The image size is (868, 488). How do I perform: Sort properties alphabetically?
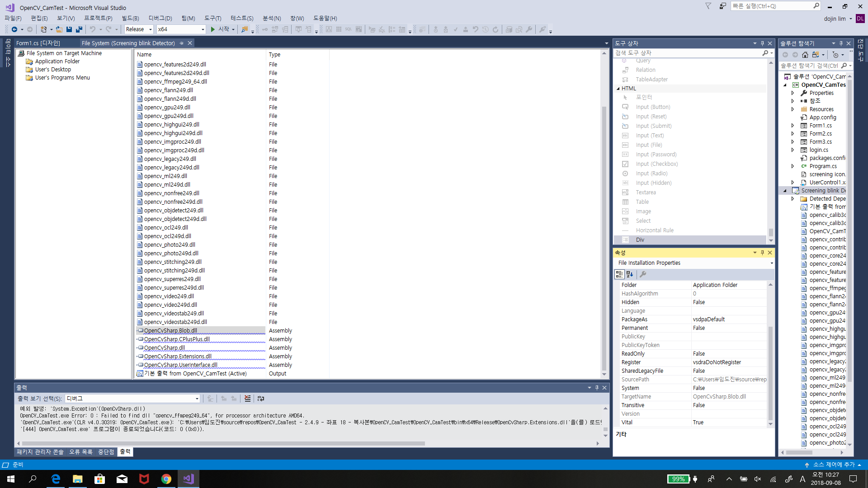(x=630, y=274)
